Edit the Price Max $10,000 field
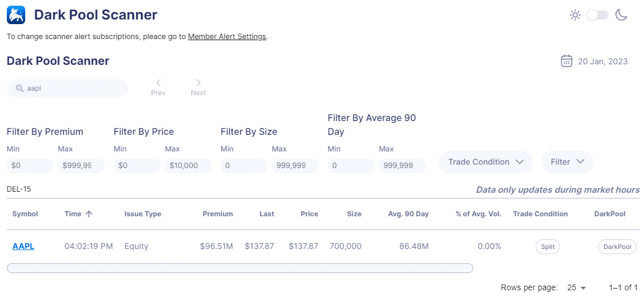This screenshot has width=644, height=296. coord(188,166)
